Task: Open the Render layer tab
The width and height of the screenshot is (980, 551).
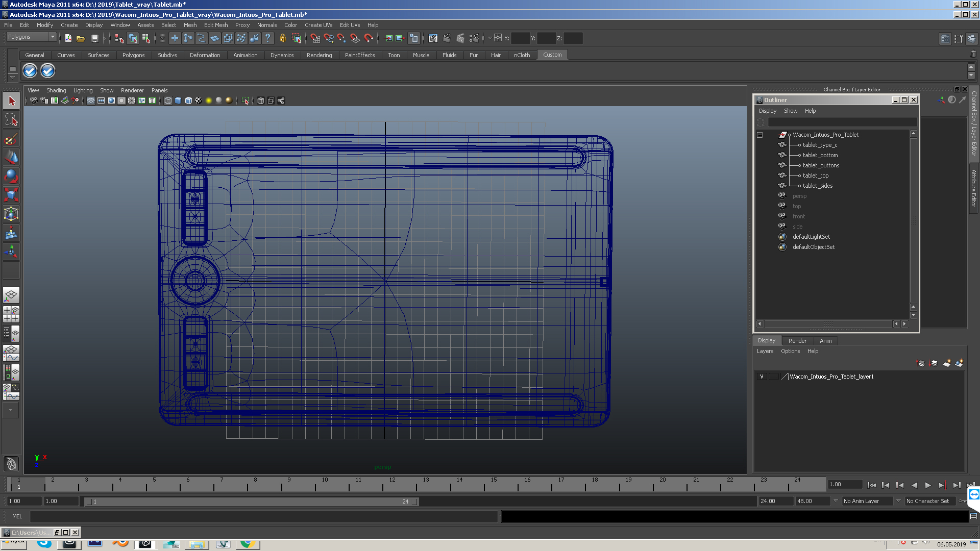Action: pyautogui.click(x=797, y=341)
